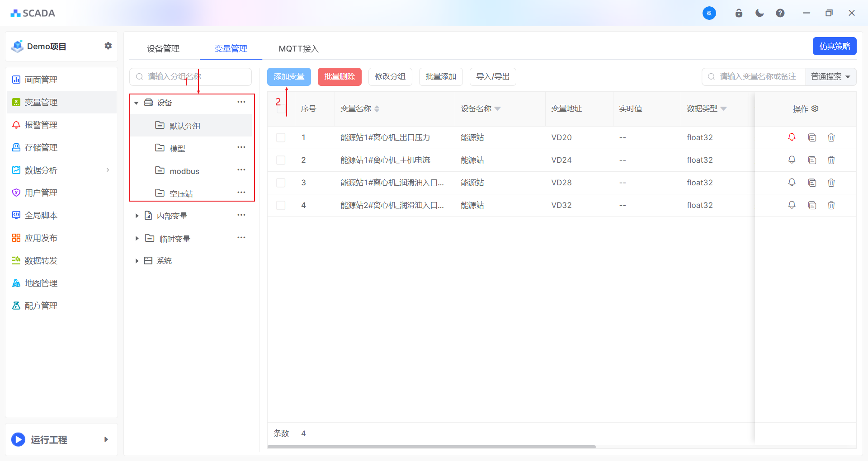Open help via the question mark icon

click(780, 13)
